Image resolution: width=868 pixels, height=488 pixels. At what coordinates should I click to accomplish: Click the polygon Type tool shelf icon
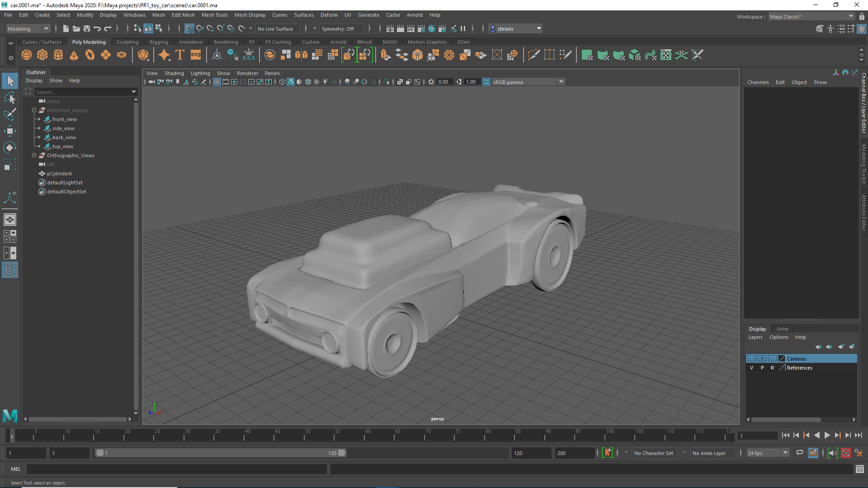click(180, 55)
